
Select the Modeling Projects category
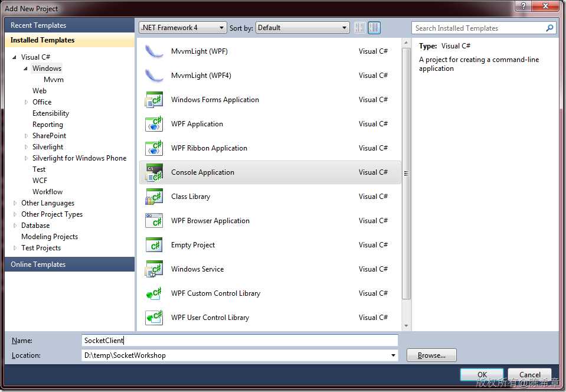point(50,236)
